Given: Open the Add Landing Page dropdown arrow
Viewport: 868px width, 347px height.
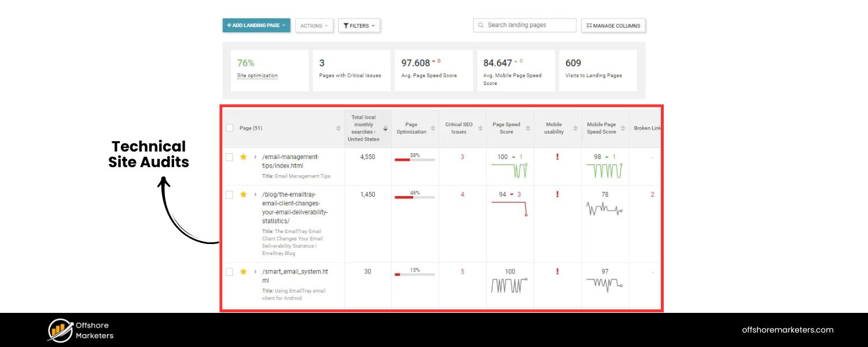Looking at the screenshot, I should point(284,25).
